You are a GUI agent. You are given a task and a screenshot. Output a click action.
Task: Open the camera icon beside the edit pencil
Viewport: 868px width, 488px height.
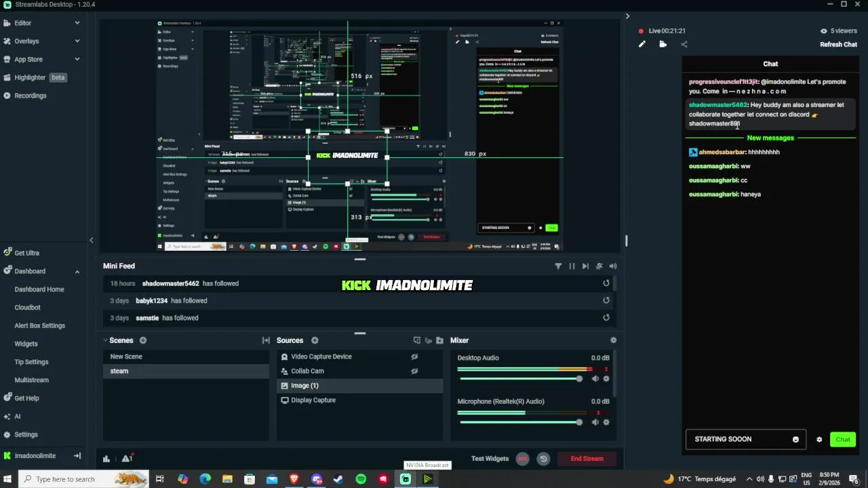(663, 44)
